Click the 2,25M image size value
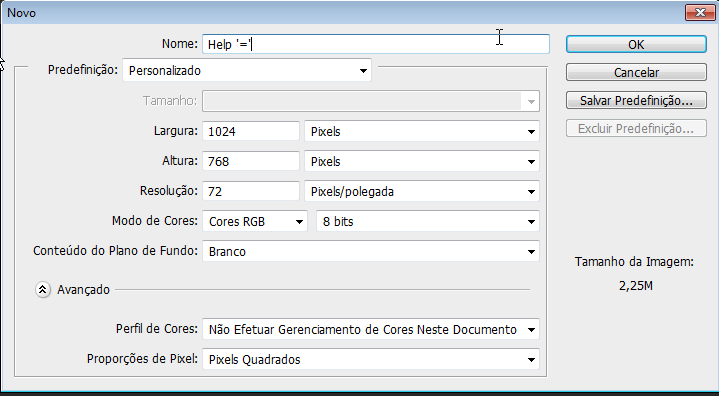Screen dimensions: 719x396 pyautogui.click(x=636, y=286)
